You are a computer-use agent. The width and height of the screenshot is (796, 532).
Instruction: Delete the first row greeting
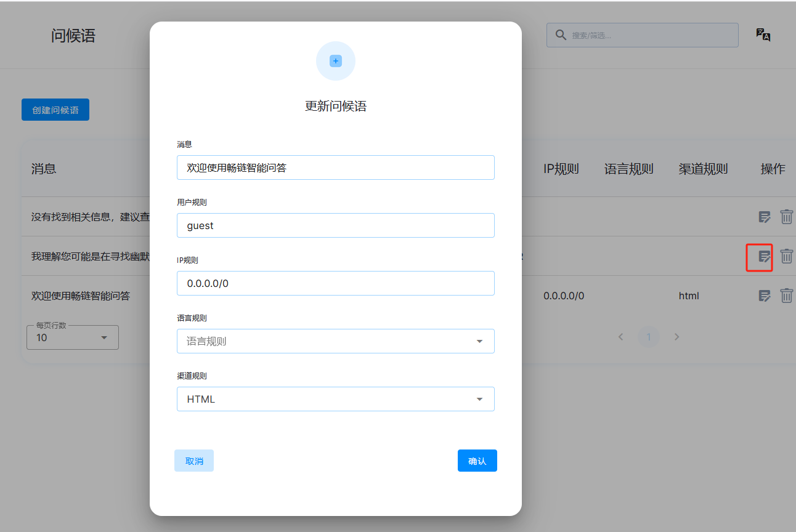787,217
